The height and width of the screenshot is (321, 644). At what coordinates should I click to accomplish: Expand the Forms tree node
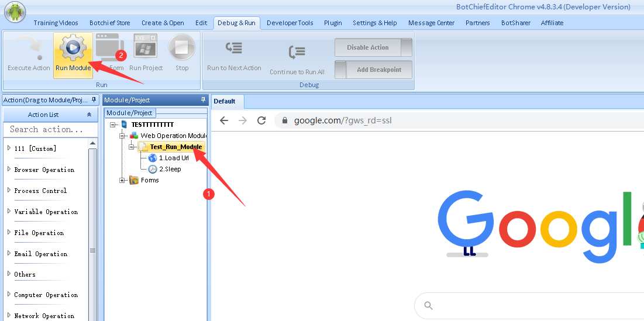pos(122,180)
